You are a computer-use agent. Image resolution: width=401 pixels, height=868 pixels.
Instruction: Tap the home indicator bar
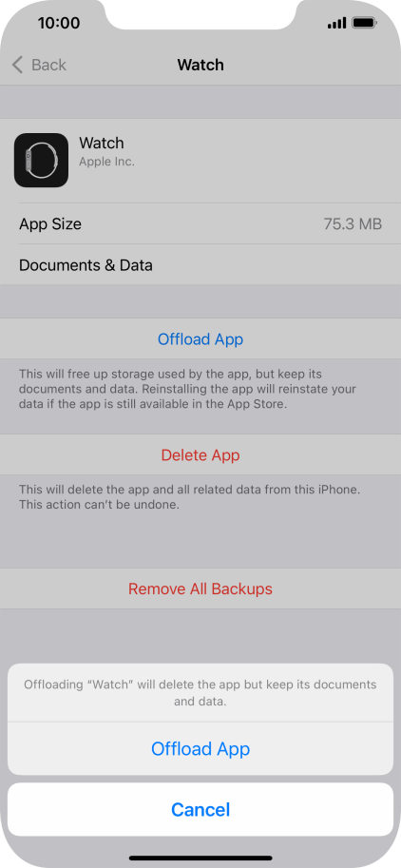200,858
